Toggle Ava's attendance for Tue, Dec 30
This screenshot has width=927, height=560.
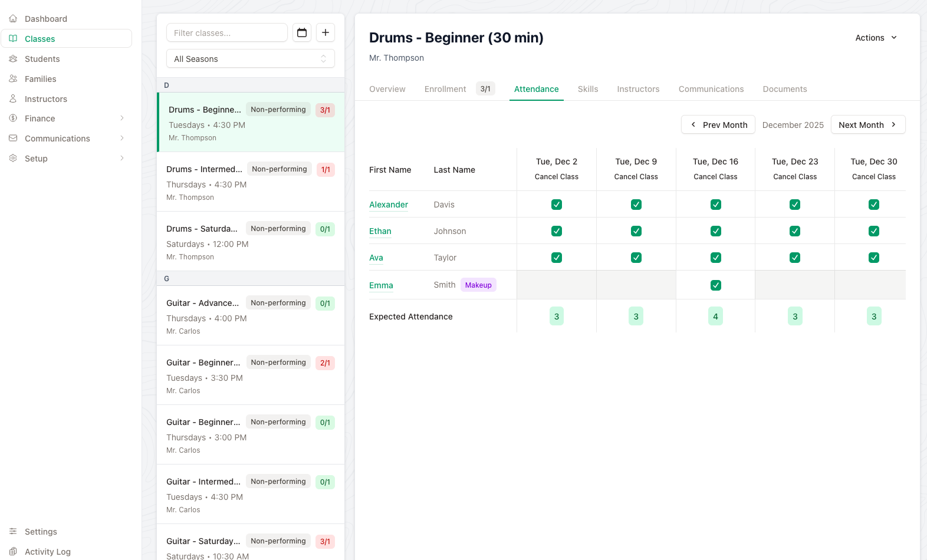point(874,258)
